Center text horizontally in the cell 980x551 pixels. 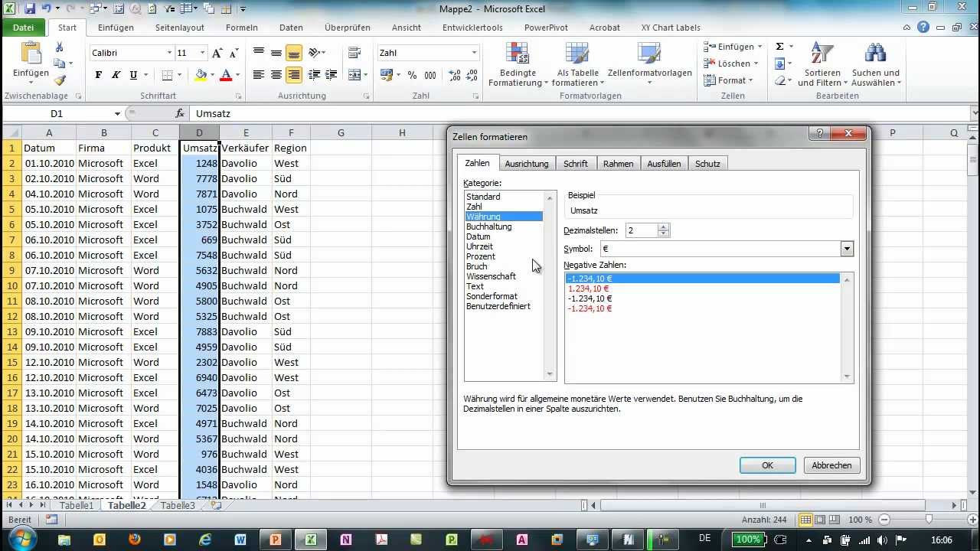276,75
